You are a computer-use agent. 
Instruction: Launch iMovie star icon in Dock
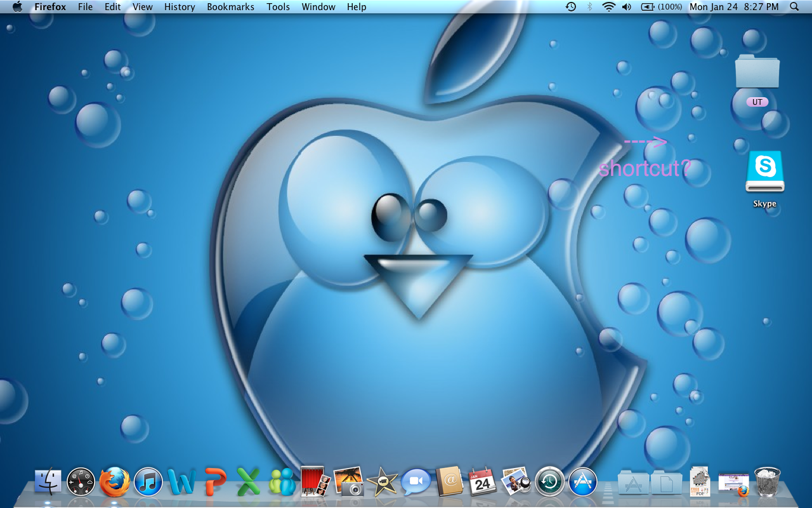click(383, 482)
